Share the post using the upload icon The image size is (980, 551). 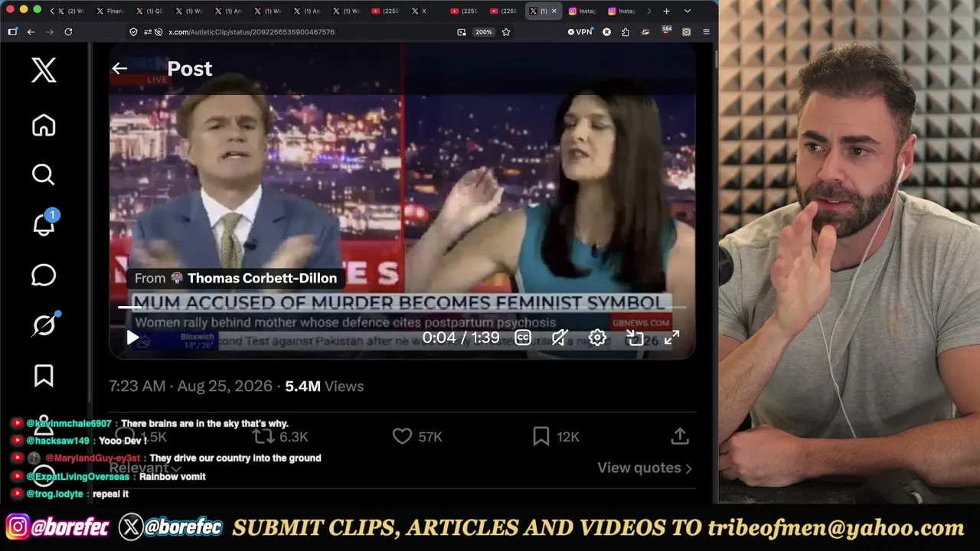[x=680, y=436]
